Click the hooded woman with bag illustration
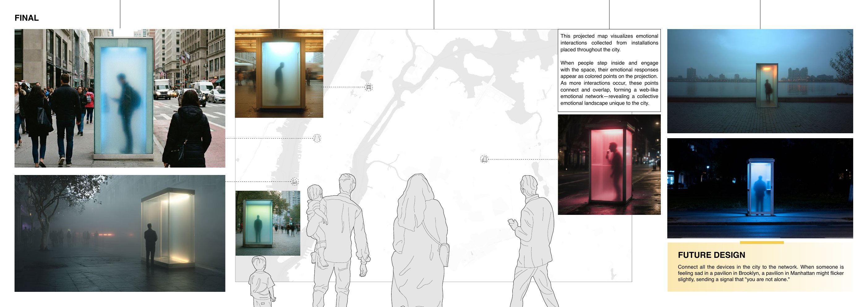This screenshot has width=868, height=307. tap(420, 241)
